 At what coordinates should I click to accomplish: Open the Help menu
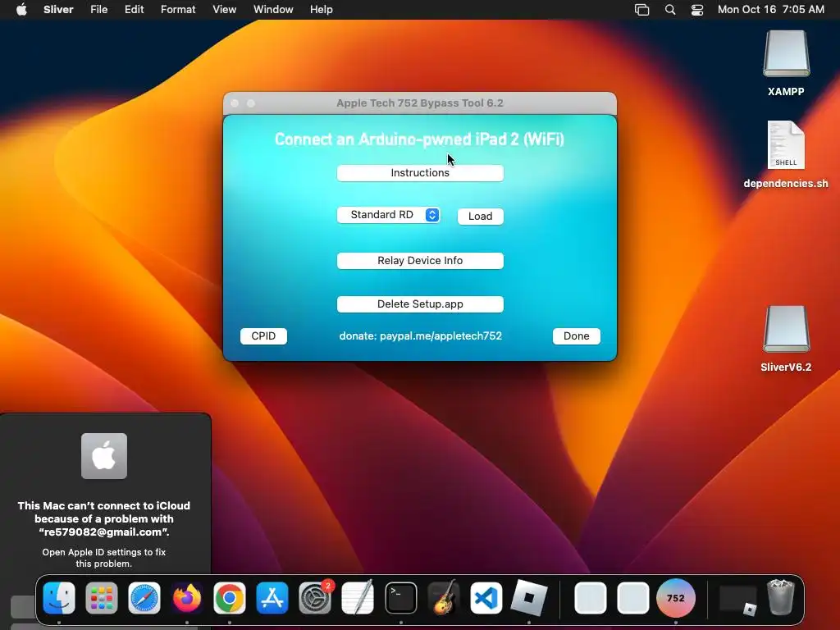click(x=322, y=10)
